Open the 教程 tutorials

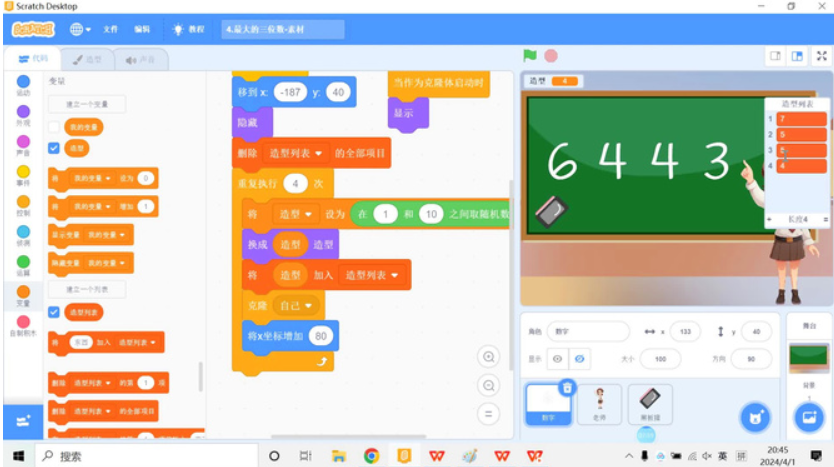pyautogui.click(x=189, y=29)
